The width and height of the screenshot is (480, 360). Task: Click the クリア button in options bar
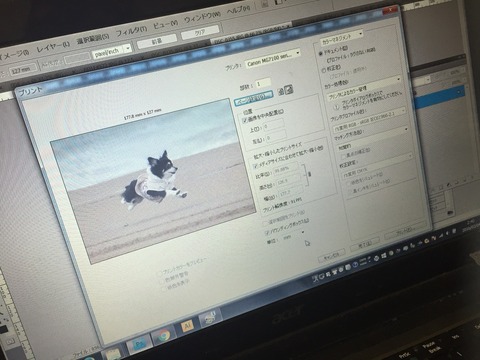tap(200, 32)
